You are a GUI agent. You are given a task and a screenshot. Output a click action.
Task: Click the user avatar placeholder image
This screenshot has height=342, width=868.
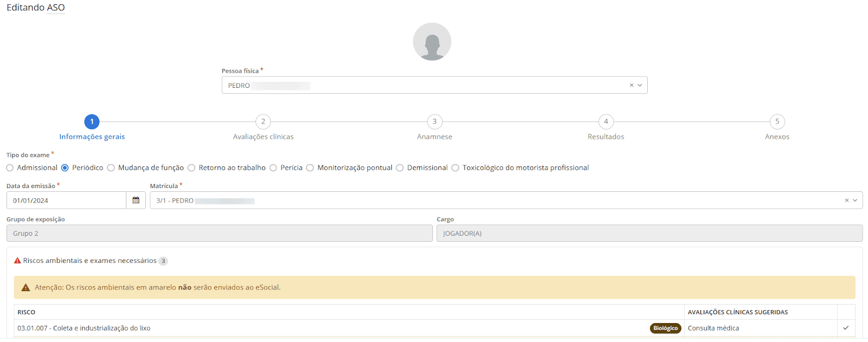(x=432, y=42)
